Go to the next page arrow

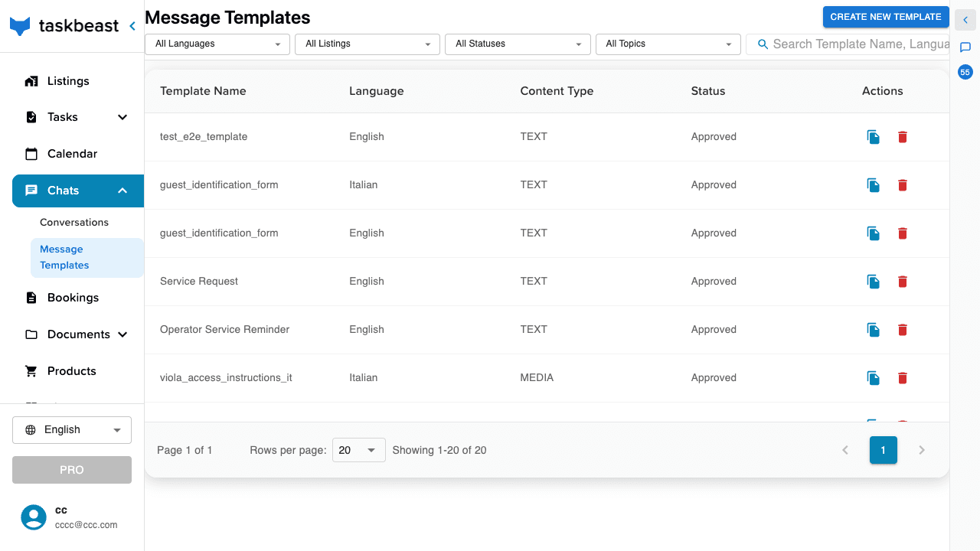point(922,450)
